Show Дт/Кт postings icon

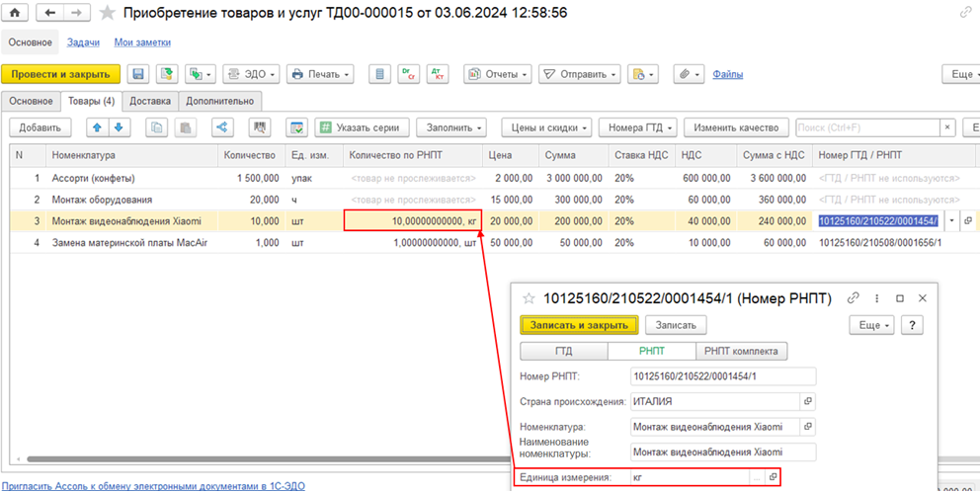coord(437,74)
